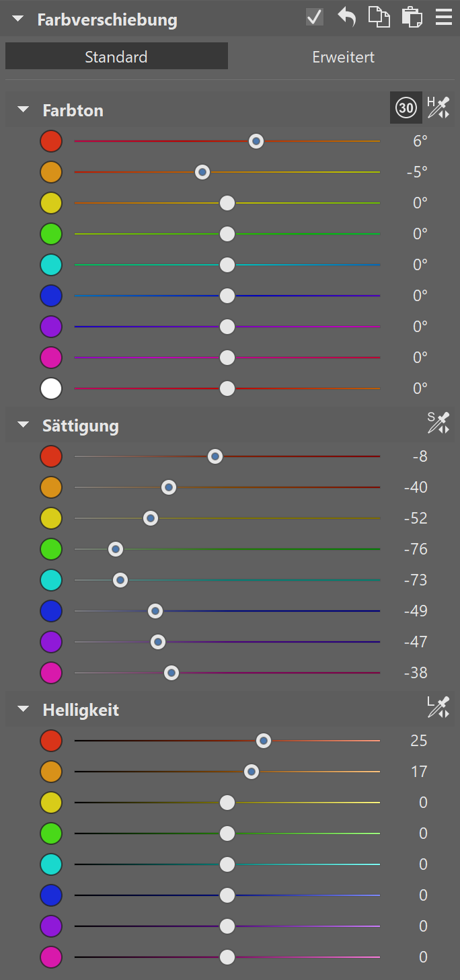Collapse the Sättigung section
The height and width of the screenshot is (980, 460).
[x=24, y=425]
